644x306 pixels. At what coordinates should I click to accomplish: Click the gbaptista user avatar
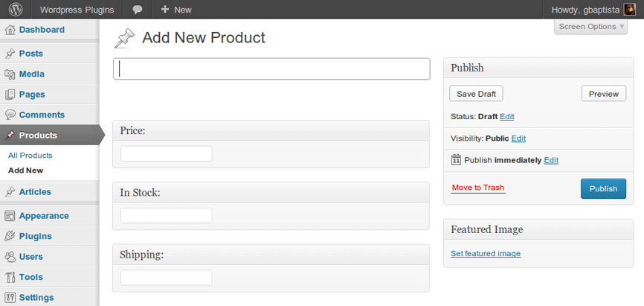[x=629, y=10]
